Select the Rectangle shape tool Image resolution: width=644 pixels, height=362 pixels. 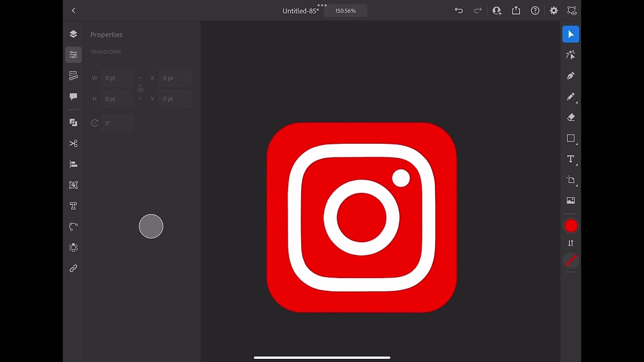(571, 138)
